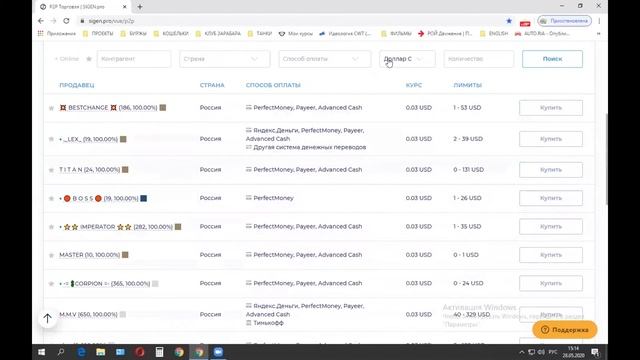Reload the page with refresh icon
This screenshot has height=360, width=640.
coord(66,21)
